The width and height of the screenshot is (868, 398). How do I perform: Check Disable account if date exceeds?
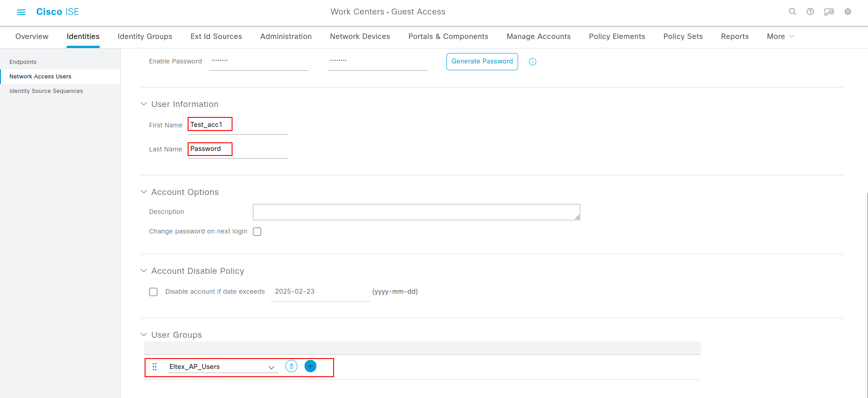click(x=153, y=292)
